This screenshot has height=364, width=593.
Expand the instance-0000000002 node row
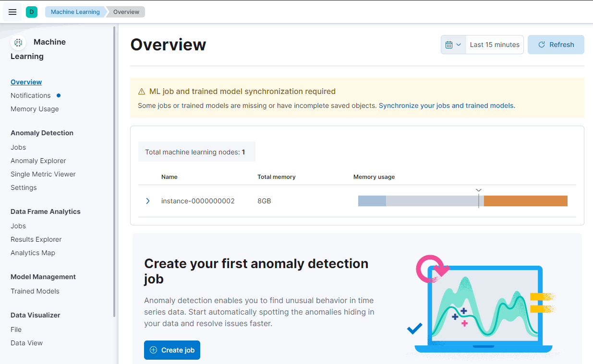pyautogui.click(x=147, y=201)
